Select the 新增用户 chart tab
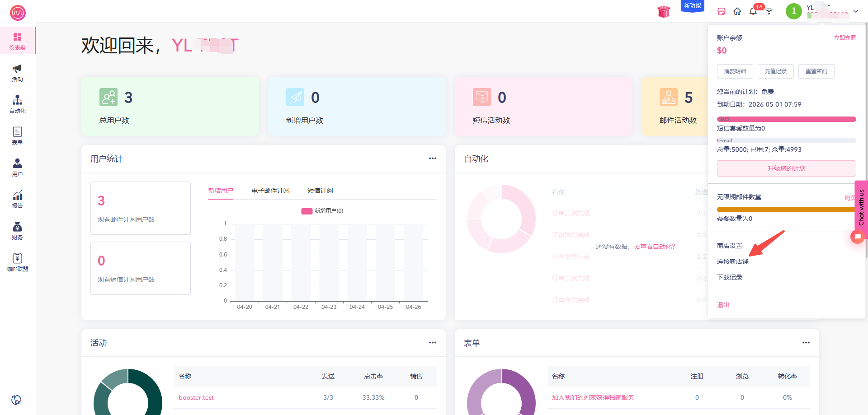The height and width of the screenshot is (415, 868). (221, 191)
